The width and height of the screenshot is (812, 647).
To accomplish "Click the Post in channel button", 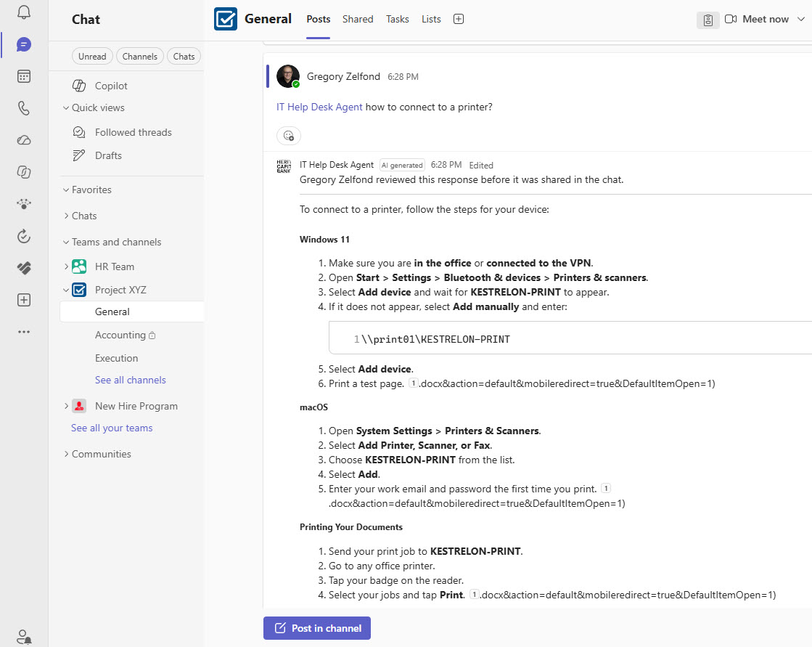I will (317, 628).
